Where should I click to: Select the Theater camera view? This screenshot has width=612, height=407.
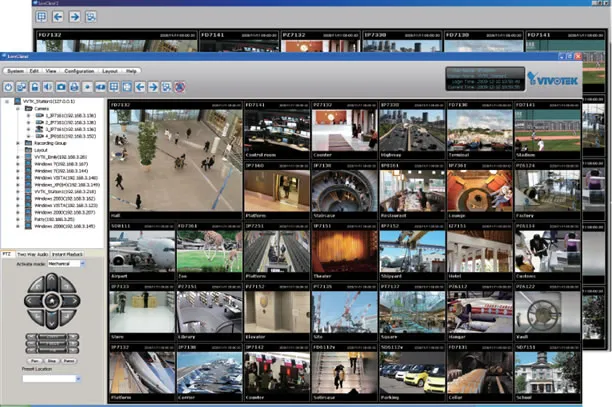pyautogui.click(x=344, y=251)
